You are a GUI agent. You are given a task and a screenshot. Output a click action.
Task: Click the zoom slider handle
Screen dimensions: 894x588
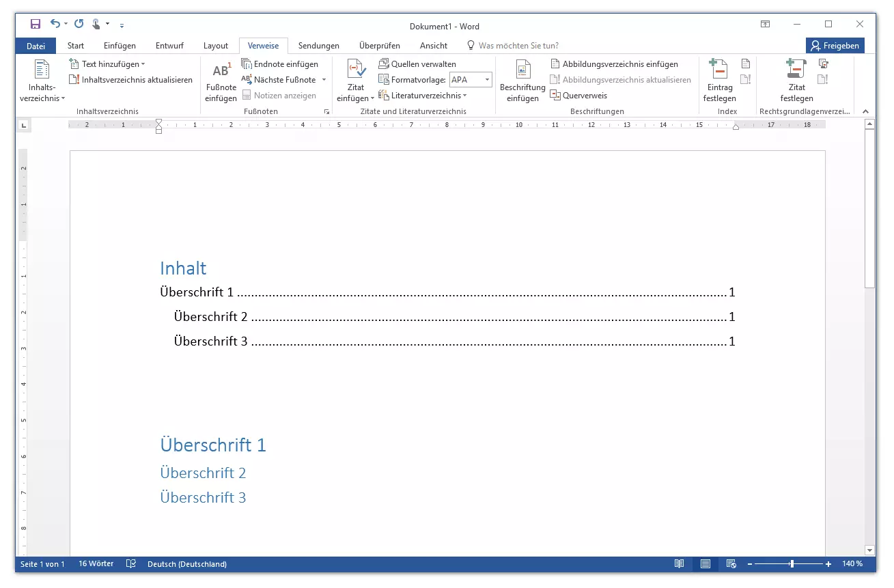click(x=792, y=564)
